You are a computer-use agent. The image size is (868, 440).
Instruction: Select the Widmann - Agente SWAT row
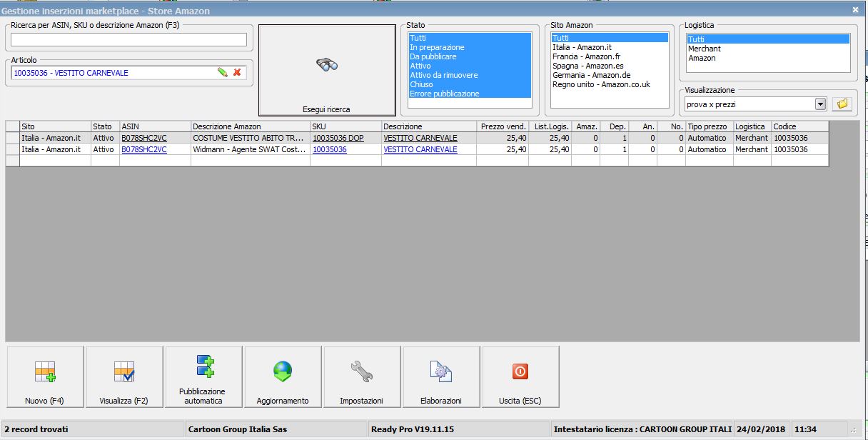point(417,149)
